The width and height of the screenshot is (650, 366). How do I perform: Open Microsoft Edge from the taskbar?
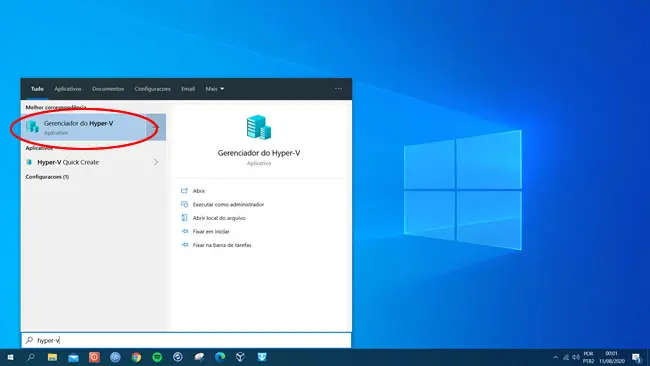pyautogui.click(x=220, y=357)
